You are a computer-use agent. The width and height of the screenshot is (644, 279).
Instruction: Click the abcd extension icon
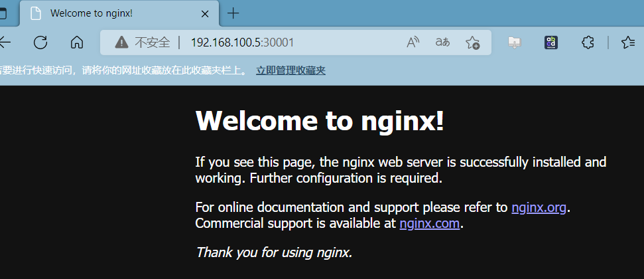[x=550, y=43]
